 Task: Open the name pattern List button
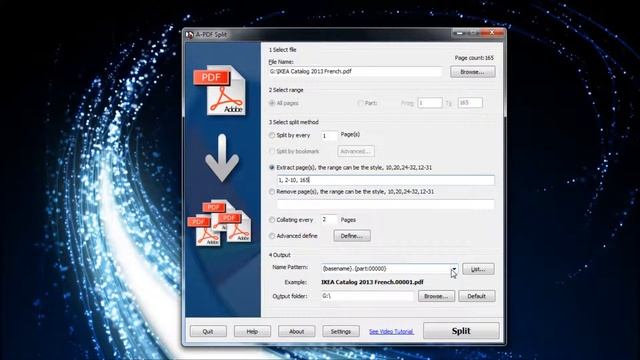point(478,269)
